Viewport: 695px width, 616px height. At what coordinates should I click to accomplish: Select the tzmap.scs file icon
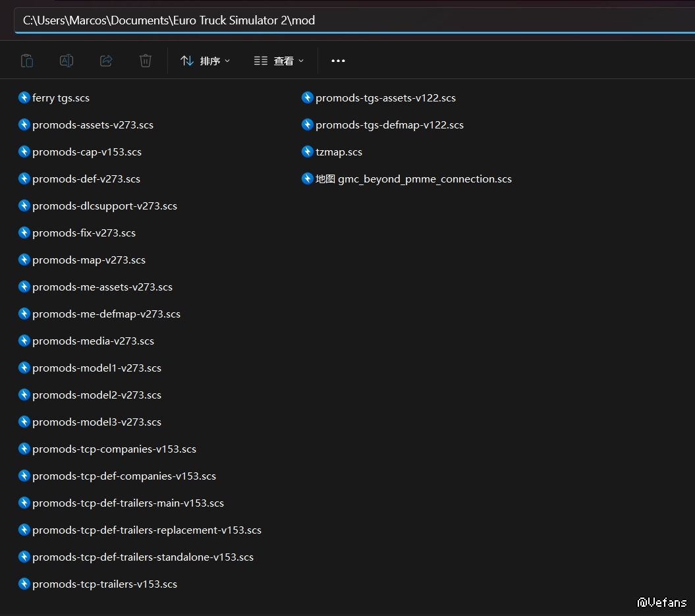coord(308,152)
